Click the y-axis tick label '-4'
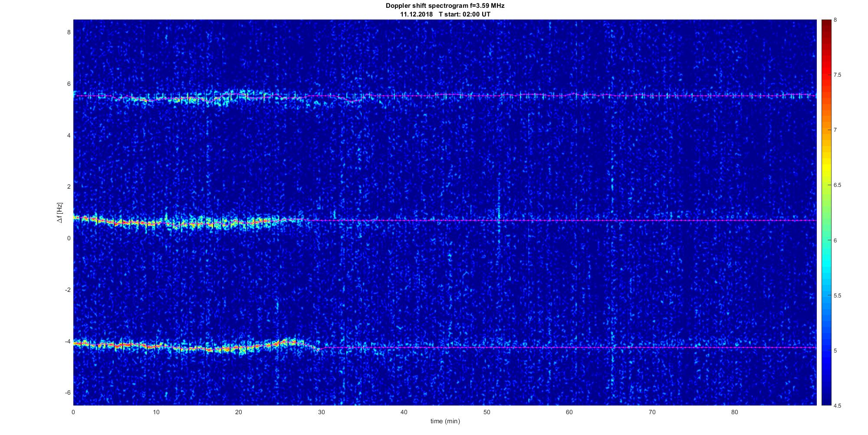 68,341
